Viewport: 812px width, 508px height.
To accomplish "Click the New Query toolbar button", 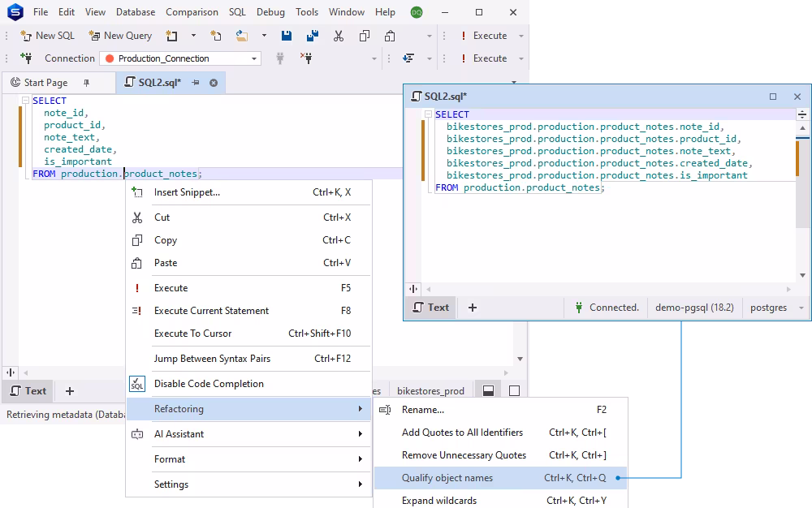I will click(x=120, y=35).
